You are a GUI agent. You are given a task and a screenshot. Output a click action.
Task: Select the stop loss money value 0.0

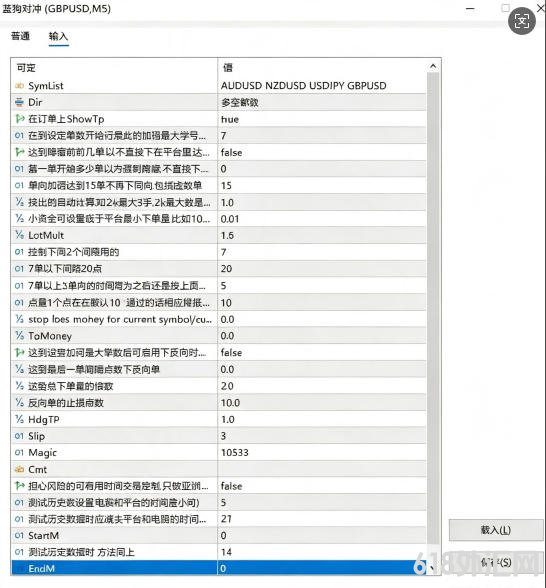(x=322, y=319)
